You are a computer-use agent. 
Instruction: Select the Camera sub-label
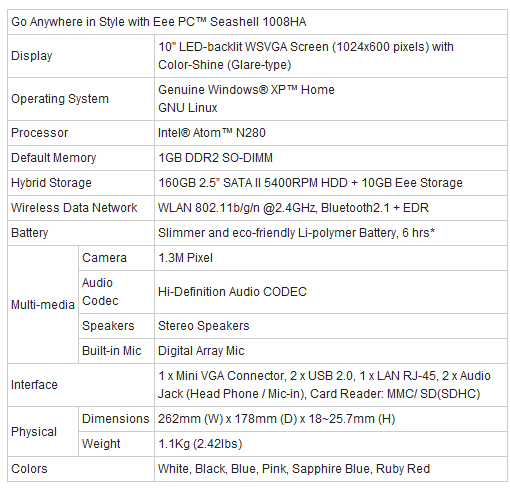coord(104,258)
